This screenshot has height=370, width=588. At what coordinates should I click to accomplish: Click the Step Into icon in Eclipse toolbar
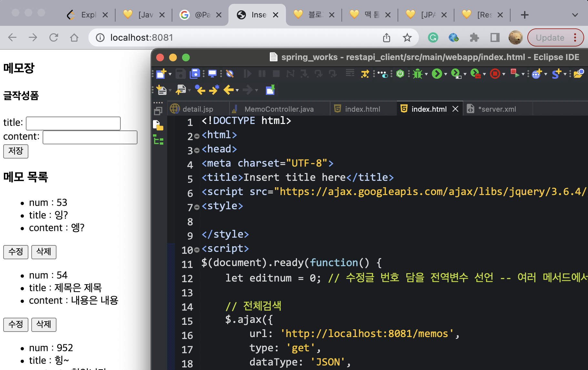click(304, 74)
